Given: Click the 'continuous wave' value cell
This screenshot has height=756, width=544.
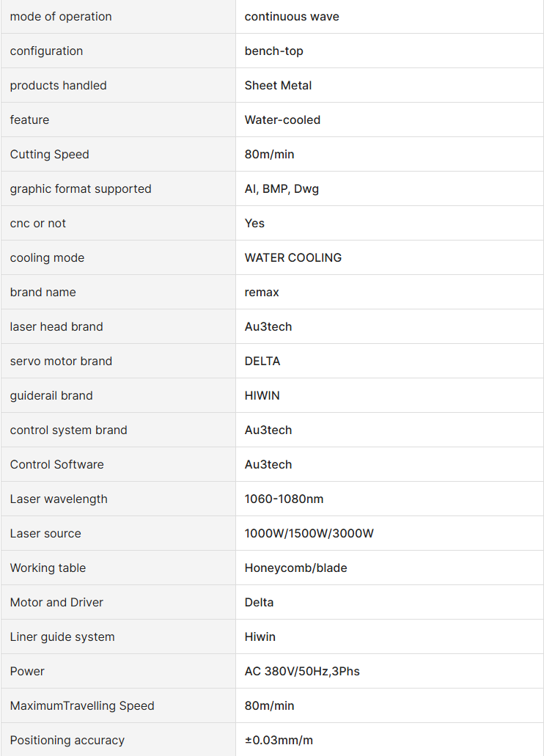Looking at the screenshot, I should [x=292, y=16].
